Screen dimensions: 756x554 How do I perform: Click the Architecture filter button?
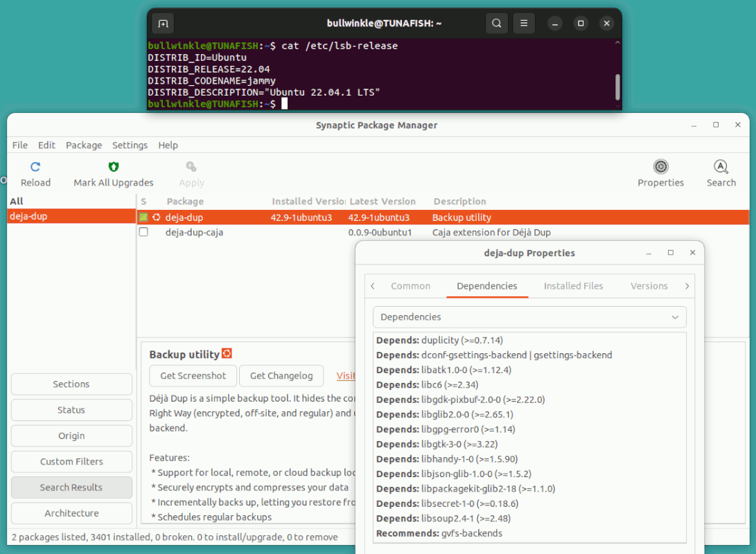71,513
